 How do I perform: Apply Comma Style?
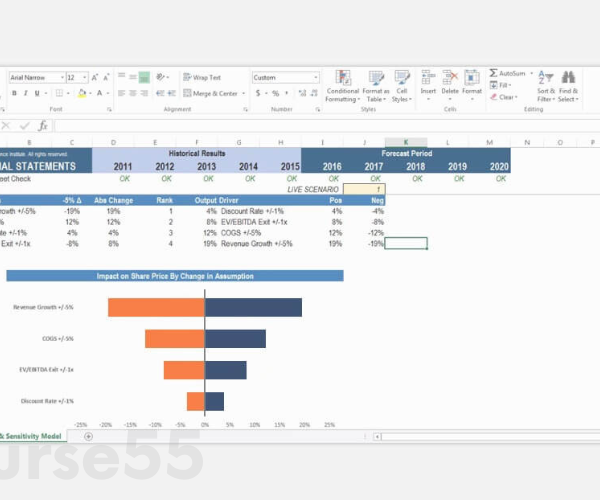287,93
